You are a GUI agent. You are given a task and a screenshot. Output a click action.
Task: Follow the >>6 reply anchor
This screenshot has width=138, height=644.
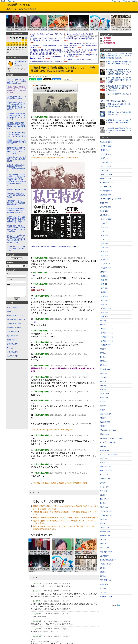(x=33, y=299)
